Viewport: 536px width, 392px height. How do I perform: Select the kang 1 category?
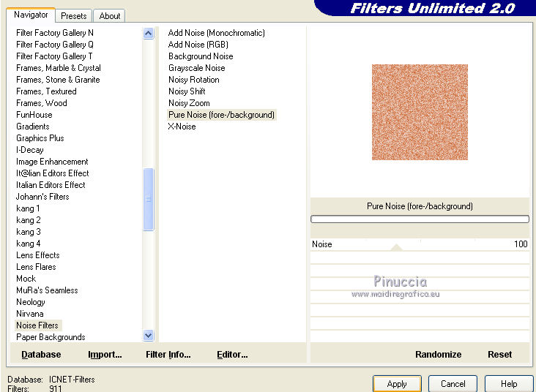click(28, 208)
